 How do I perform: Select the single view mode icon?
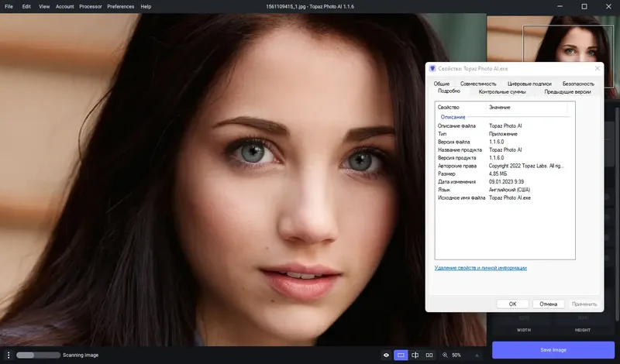click(401, 355)
